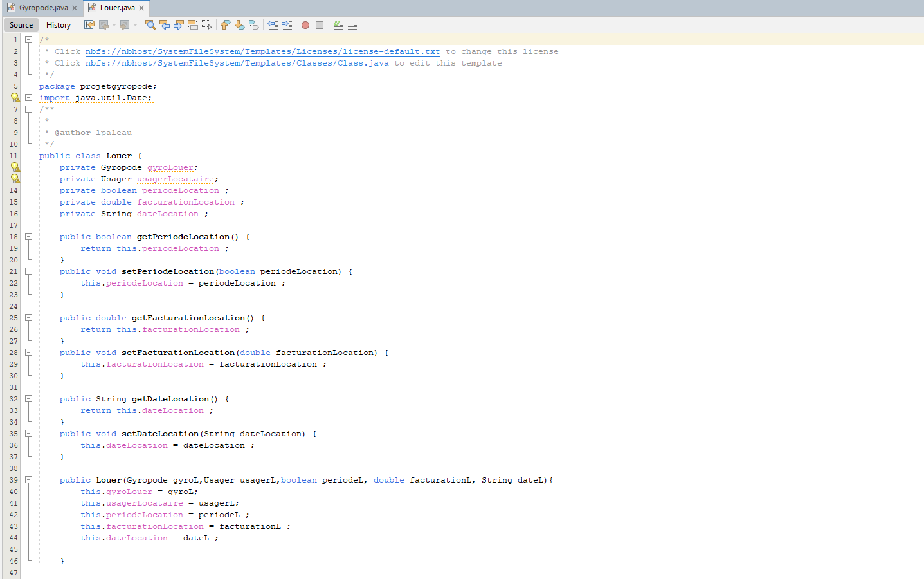
Task: Click Find Next Occurrence icon
Action: [179, 25]
